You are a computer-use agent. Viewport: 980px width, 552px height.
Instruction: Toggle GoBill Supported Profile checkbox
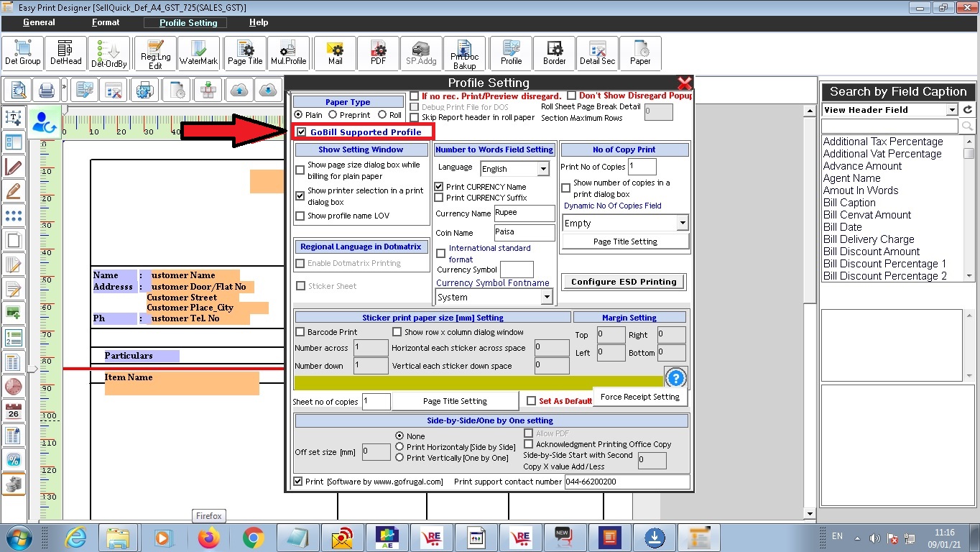[x=302, y=132]
